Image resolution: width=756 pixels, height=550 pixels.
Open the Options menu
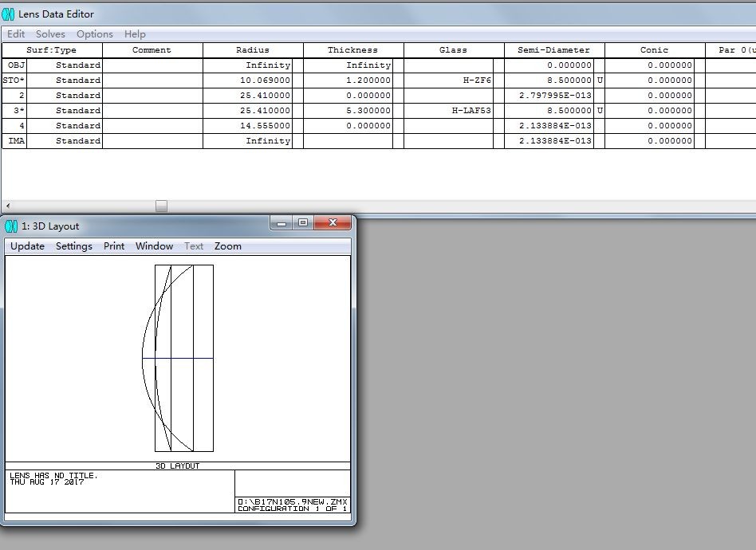tap(94, 34)
